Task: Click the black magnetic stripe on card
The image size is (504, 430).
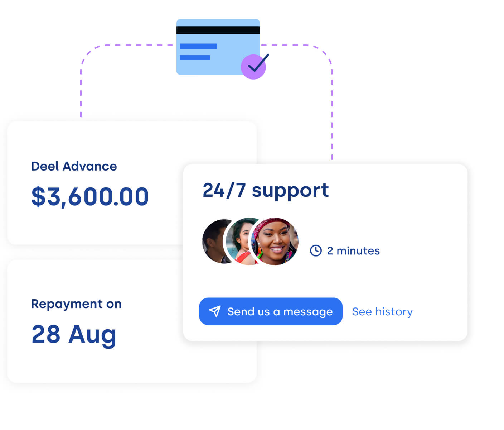Action: 218,30
